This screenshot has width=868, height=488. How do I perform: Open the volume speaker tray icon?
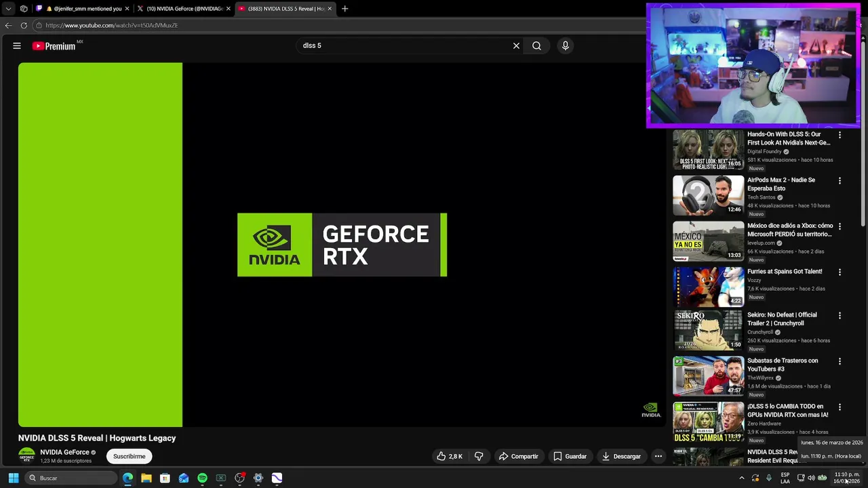tap(811, 478)
